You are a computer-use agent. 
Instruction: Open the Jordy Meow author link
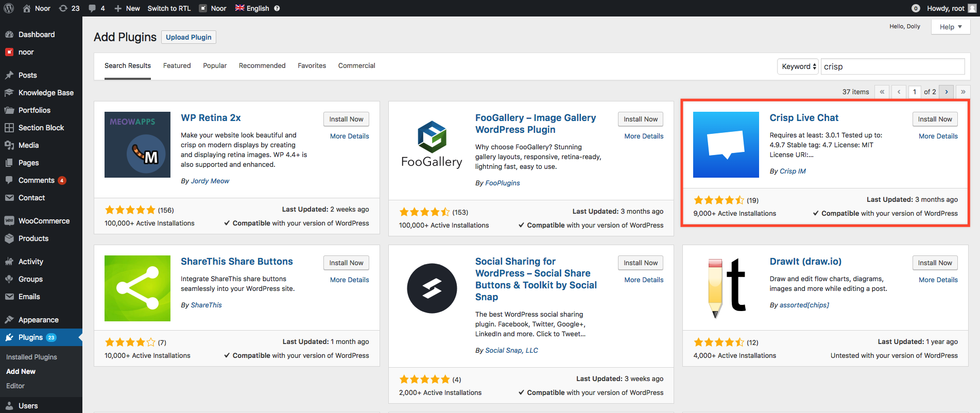[210, 181]
